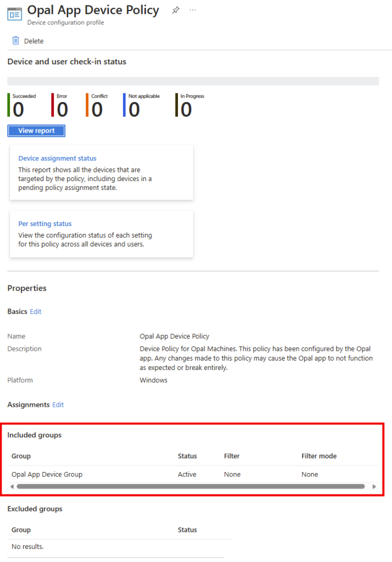
Task: Click the Error count indicator
Action: click(x=62, y=109)
